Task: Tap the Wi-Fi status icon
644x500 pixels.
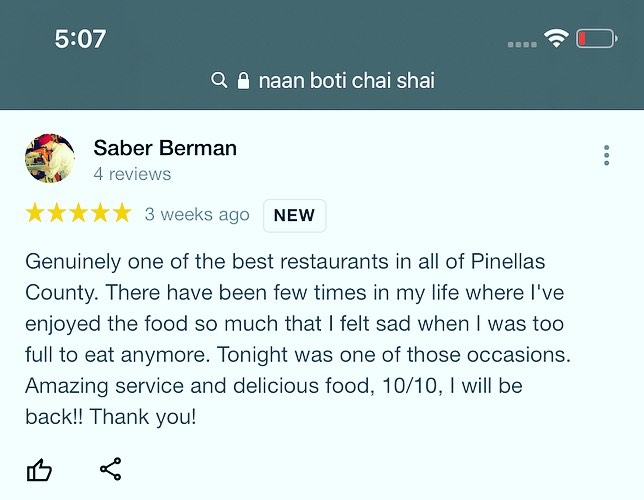Action: pyautogui.click(x=555, y=40)
